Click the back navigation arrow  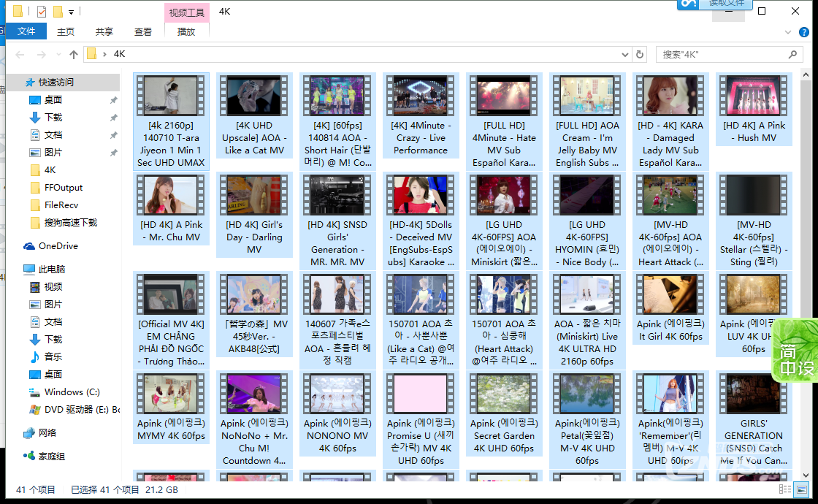(x=20, y=53)
